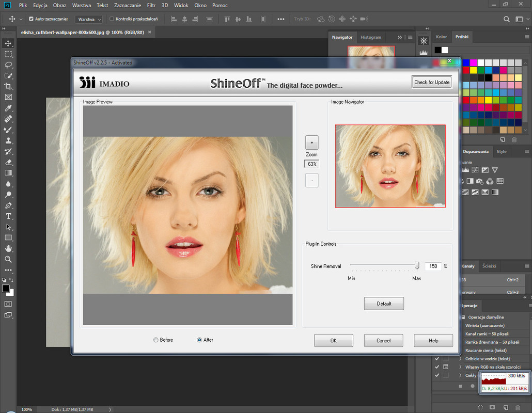Expand Własny RGB na skalę szarości action
This screenshot has height=413, width=532.
click(x=460, y=367)
